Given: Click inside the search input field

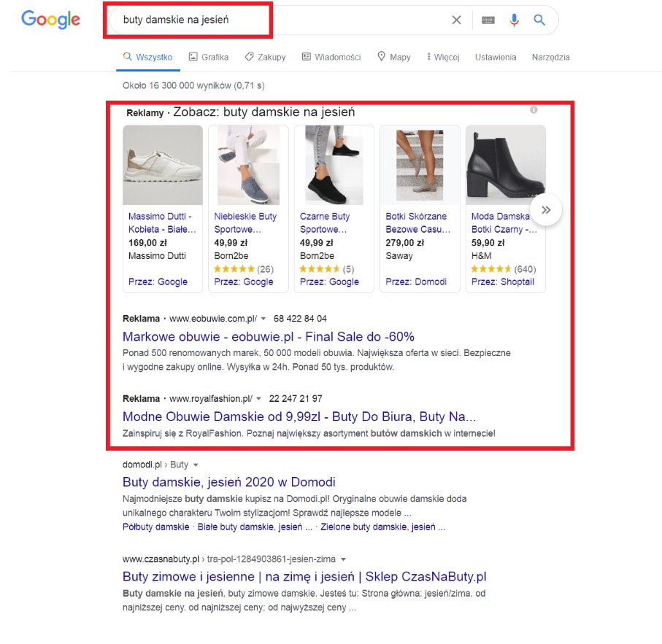Looking at the screenshot, I should click(x=277, y=20).
